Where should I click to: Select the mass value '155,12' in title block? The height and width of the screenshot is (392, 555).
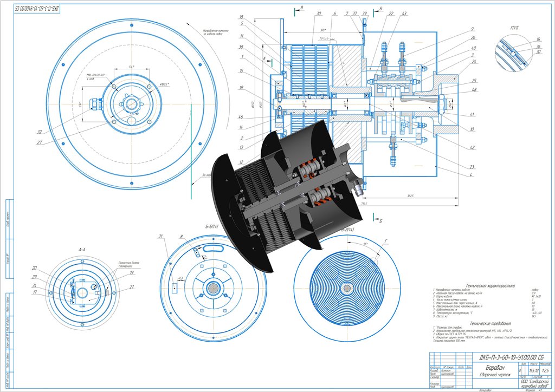534,370
